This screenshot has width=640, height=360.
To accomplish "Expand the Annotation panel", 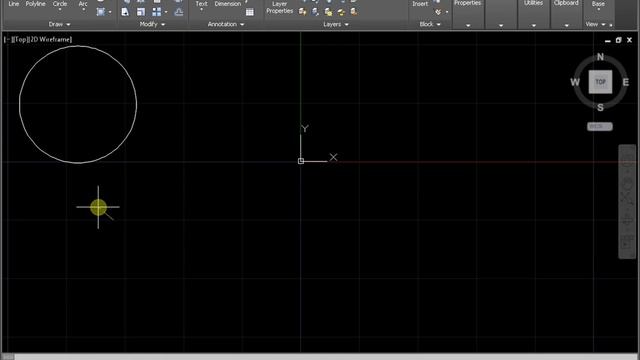I will click(226, 24).
